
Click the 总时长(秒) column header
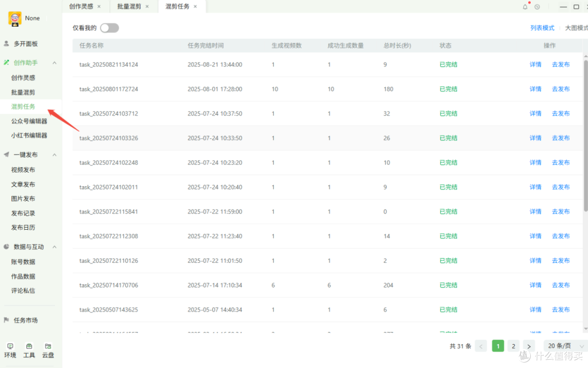tap(397, 45)
